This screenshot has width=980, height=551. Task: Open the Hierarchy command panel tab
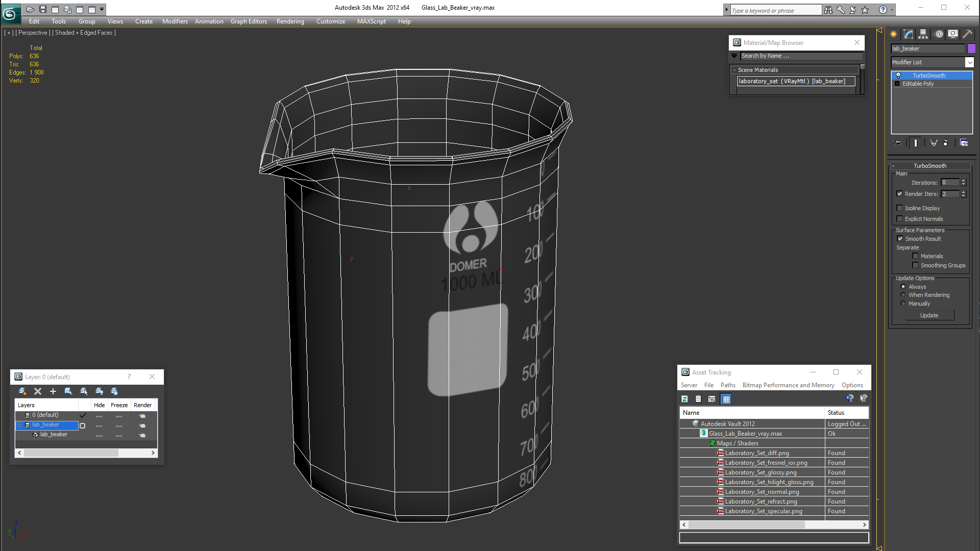(x=923, y=34)
